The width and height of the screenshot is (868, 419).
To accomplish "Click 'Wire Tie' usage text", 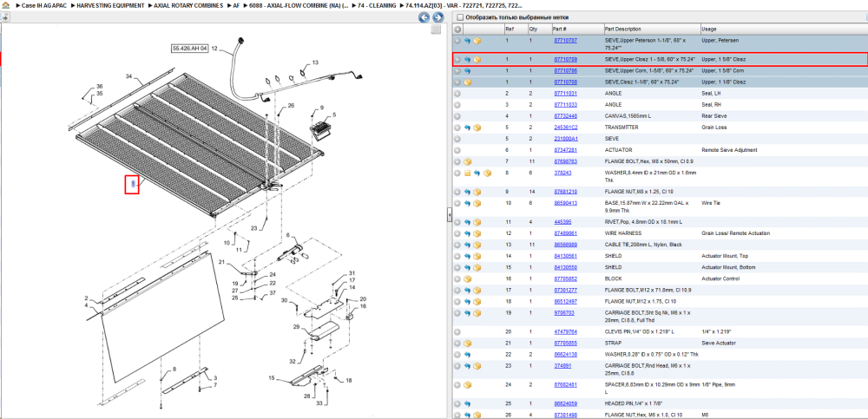I will 710,203.
